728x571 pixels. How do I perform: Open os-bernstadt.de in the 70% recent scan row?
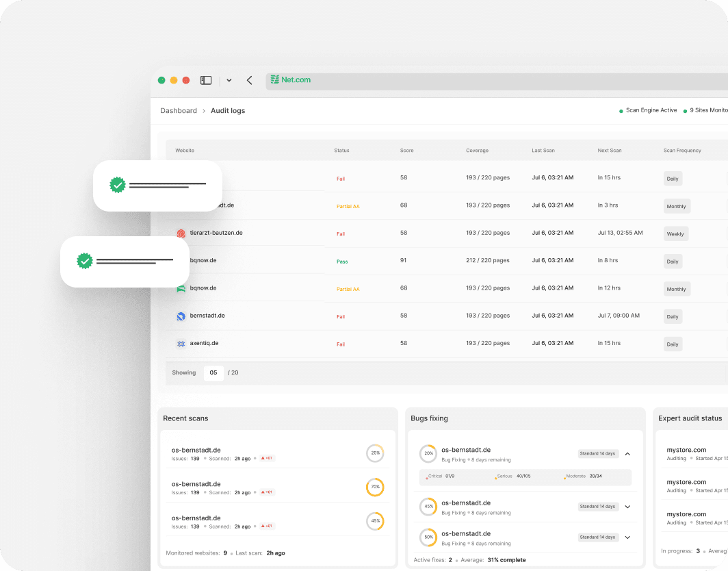click(196, 484)
